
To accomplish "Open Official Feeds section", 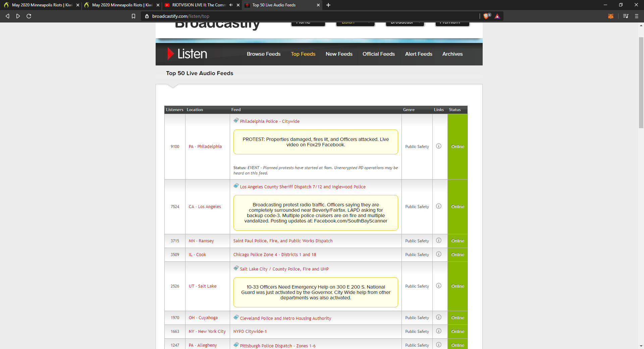I will tap(379, 54).
